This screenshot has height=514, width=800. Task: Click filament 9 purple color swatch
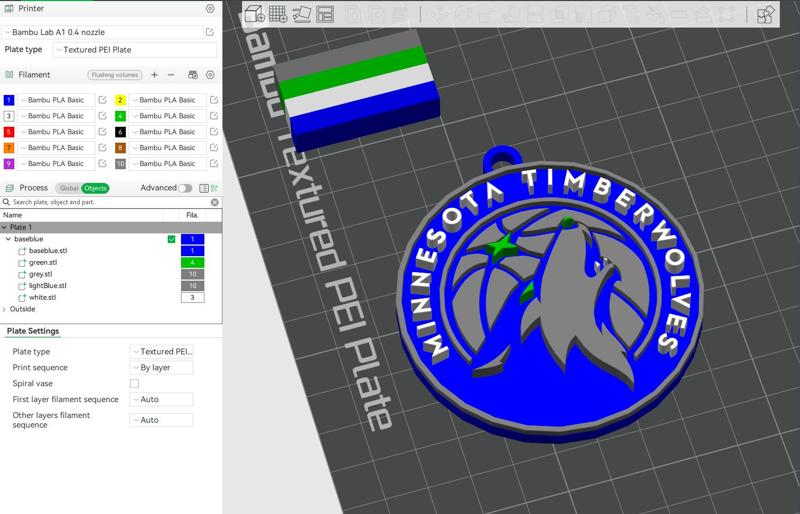(9, 163)
